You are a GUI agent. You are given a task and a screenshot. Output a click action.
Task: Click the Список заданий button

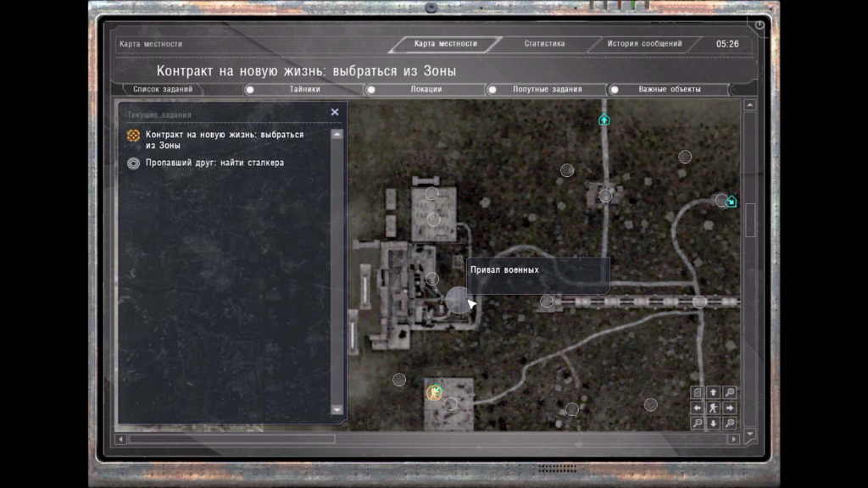pos(163,89)
